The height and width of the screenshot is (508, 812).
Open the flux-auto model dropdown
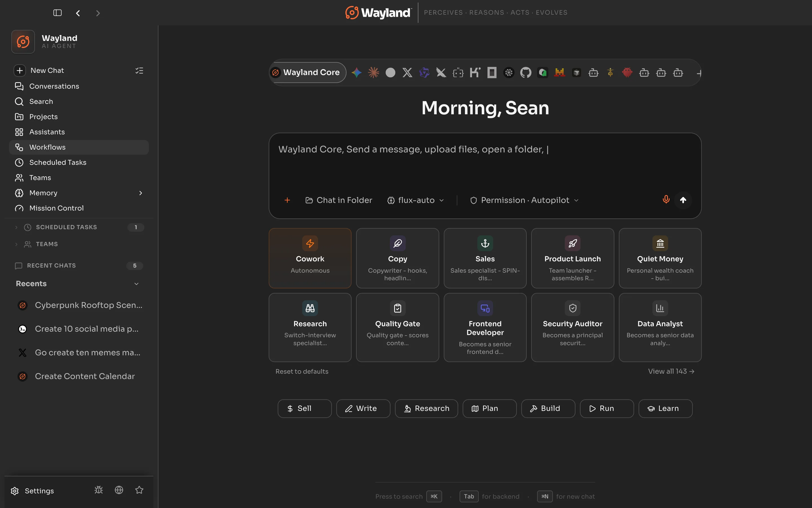point(416,200)
